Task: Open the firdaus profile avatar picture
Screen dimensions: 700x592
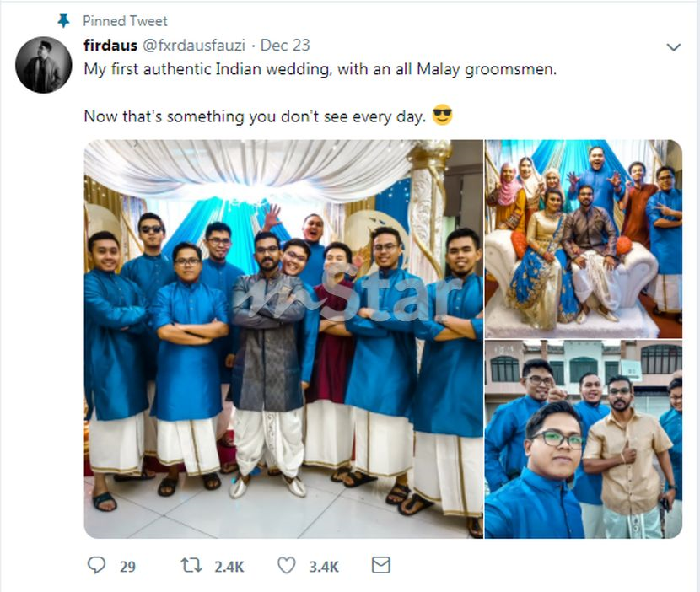Action: [43, 65]
